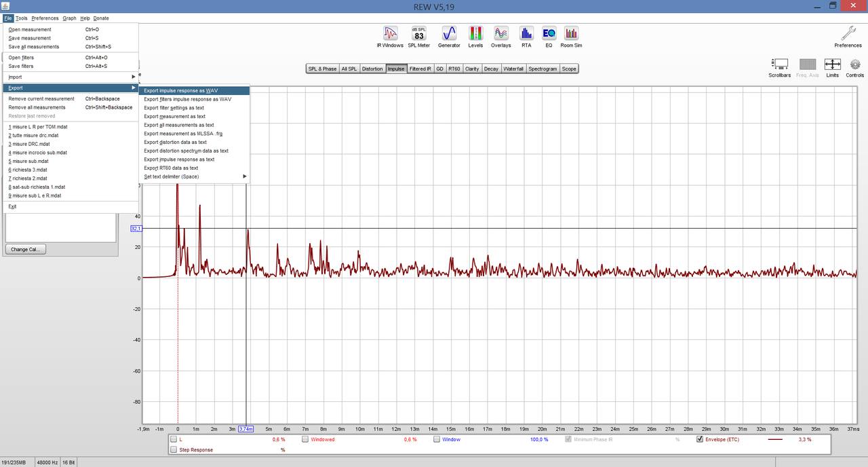Screen dimensions: 868x467
Task: Select Save all measurements menu item
Action: [71, 47]
